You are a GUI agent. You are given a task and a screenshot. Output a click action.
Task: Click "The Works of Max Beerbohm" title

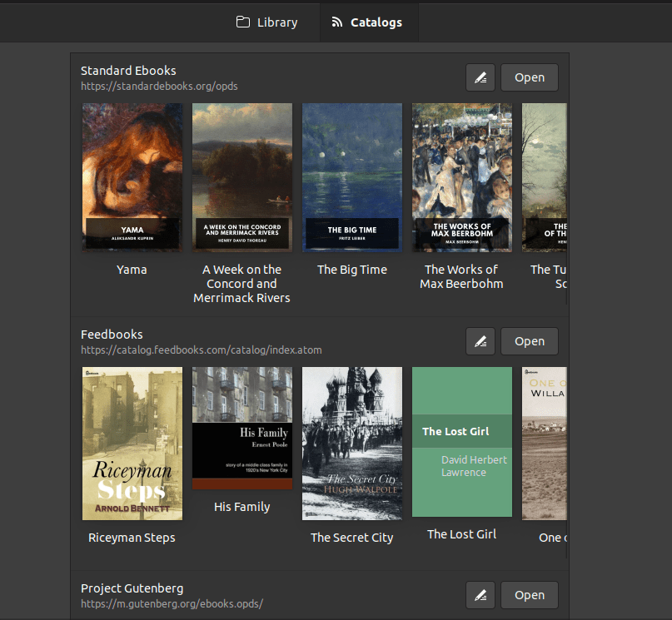(x=461, y=276)
